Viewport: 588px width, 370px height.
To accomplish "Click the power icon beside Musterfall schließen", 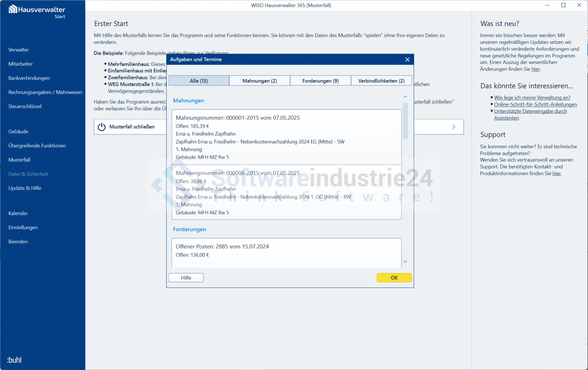I will coord(102,127).
